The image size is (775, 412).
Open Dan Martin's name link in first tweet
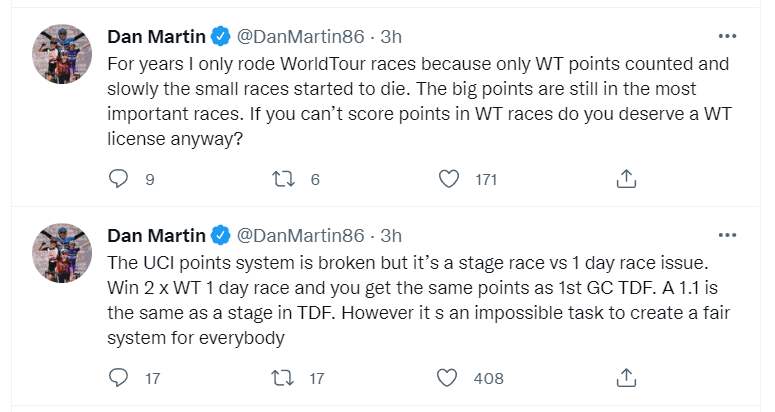point(155,38)
